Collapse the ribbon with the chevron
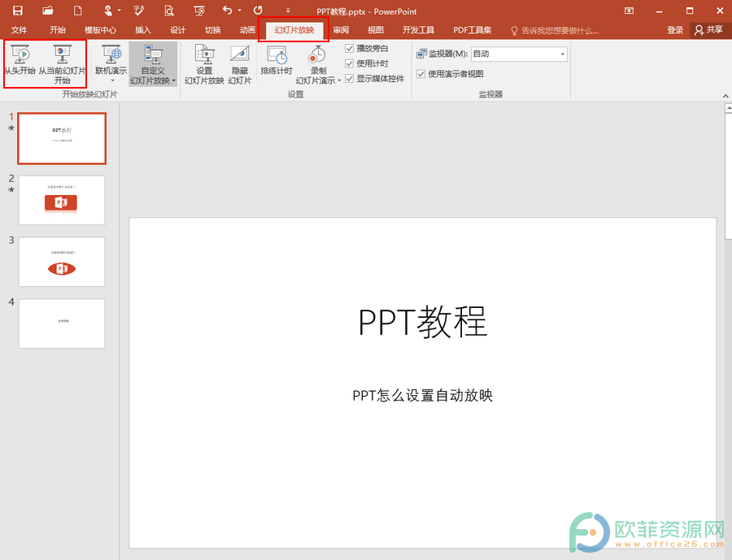 pos(725,96)
